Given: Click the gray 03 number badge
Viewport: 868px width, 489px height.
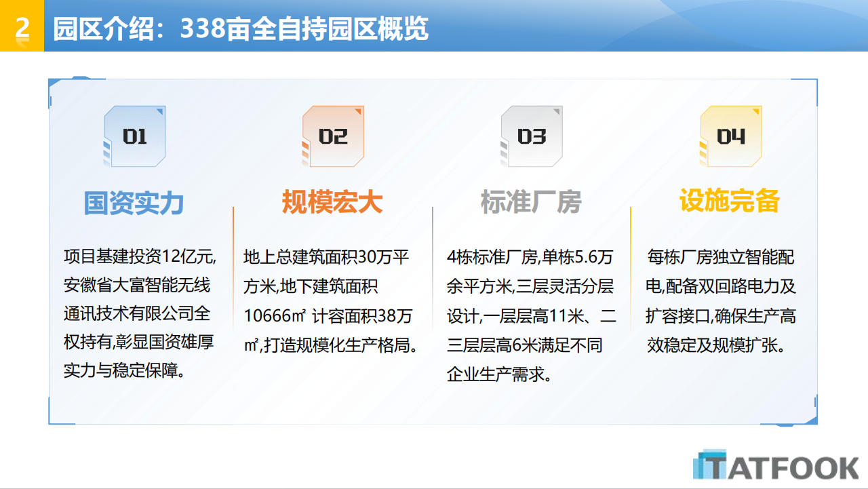Looking at the screenshot, I should click(532, 136).
